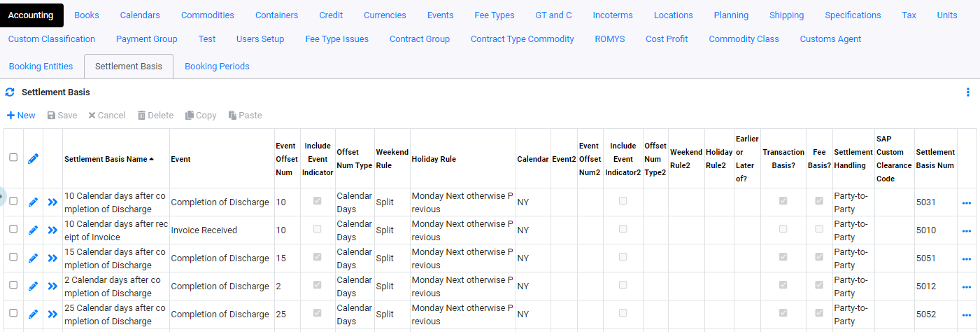The height and width of the screenshot is (332, 980).
Task: Open the Booking Entities tab
Action: pyautogui.click(x=41, y=66)
